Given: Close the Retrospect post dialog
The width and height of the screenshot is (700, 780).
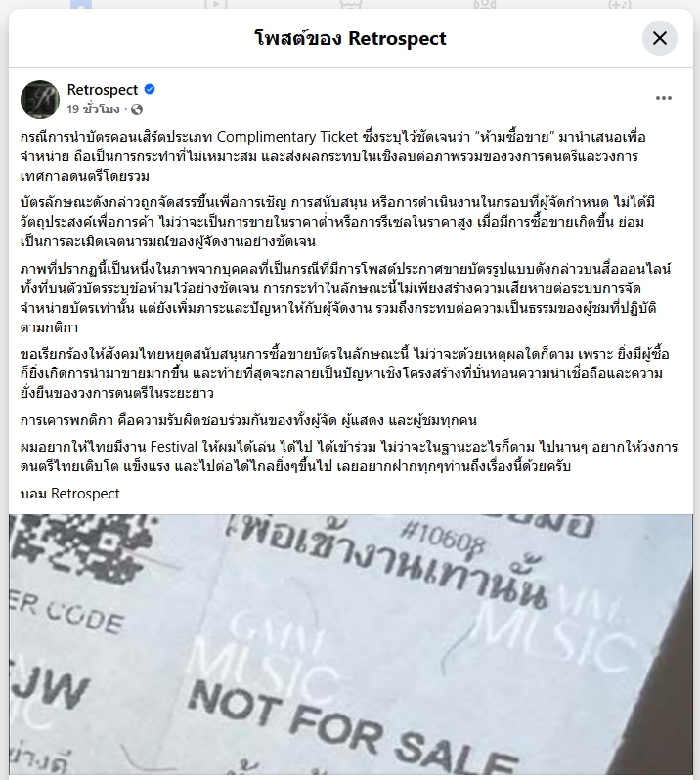Looking at the screenshot, I should click(660, 38).
